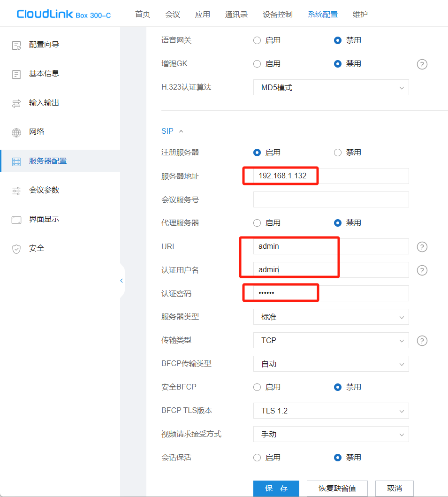The image size is (448, 497).
Task: Open help icon for 传输类型
Action: (x=422, y=341)
